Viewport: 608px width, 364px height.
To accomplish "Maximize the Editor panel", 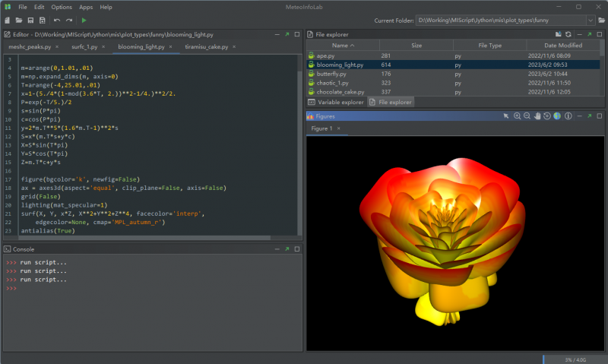I will coord(297,34).
